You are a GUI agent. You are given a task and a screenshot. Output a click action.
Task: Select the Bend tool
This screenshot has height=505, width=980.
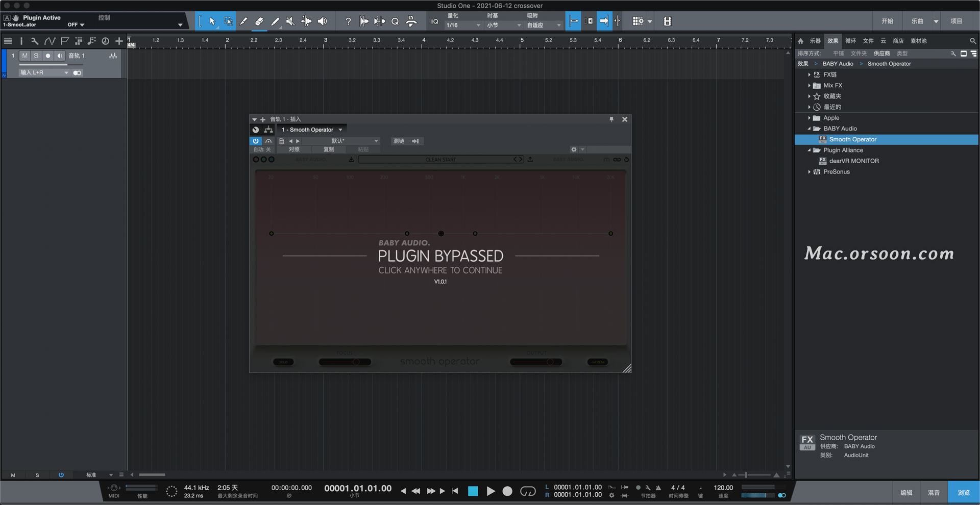point(306,21)
